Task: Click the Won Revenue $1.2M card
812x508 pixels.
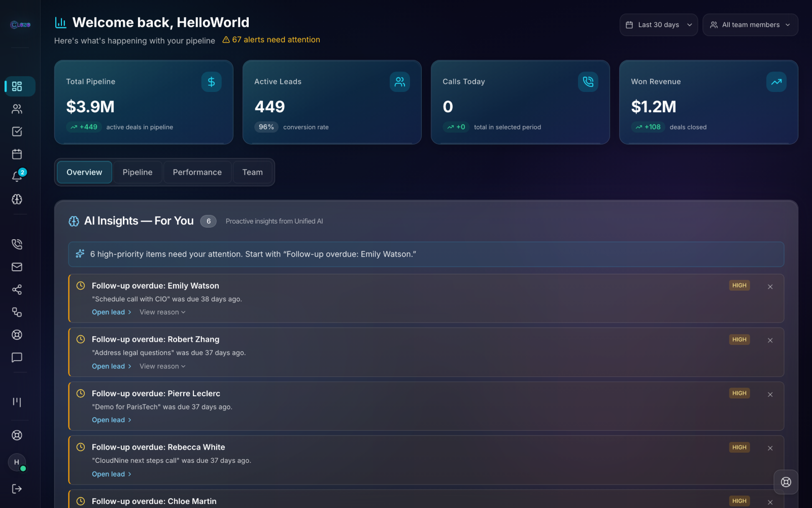Action: [x=708, y=102]
